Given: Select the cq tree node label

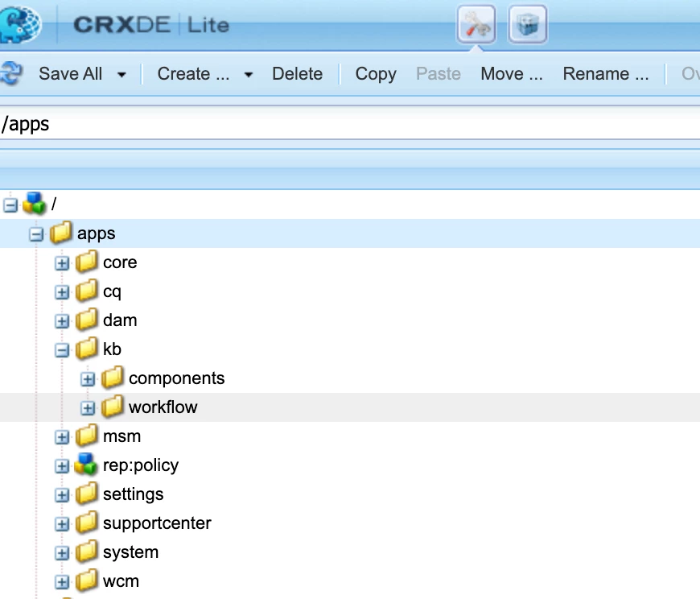Looking at the screenshot, I should click(x=112, y=292).
